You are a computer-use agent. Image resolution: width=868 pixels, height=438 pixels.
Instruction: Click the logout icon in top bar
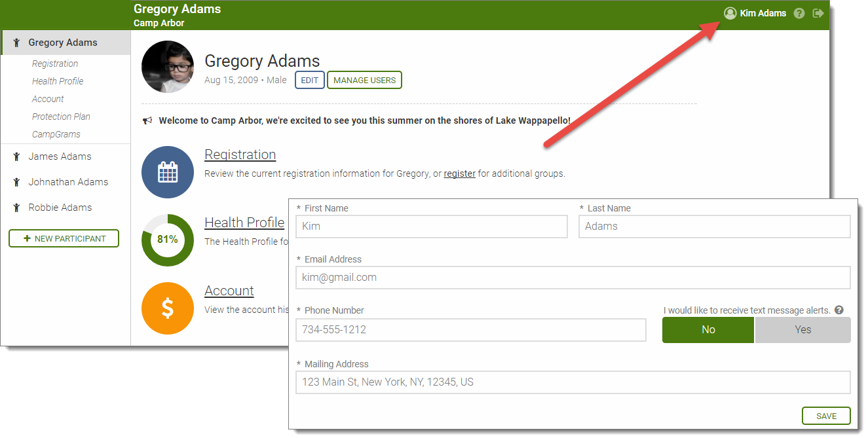[x=818, y=13]
